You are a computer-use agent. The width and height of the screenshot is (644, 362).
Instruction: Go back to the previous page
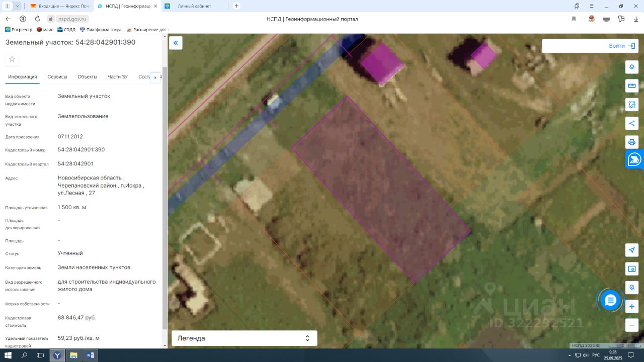pyautogui.click(x=8, y=19)
